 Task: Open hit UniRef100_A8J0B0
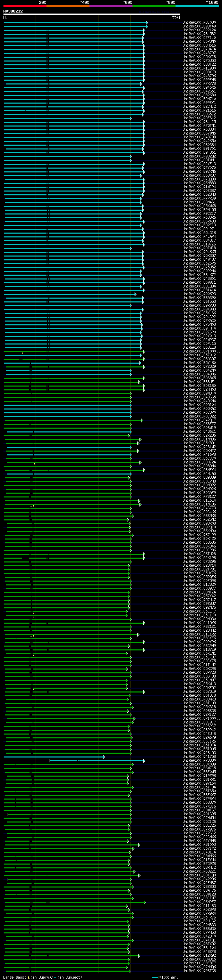coord(199,23)
